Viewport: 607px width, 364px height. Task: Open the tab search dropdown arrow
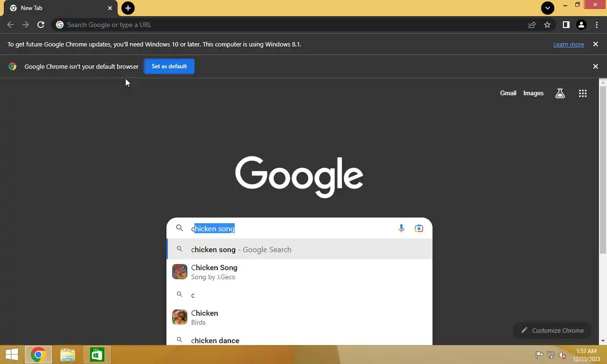548,8
